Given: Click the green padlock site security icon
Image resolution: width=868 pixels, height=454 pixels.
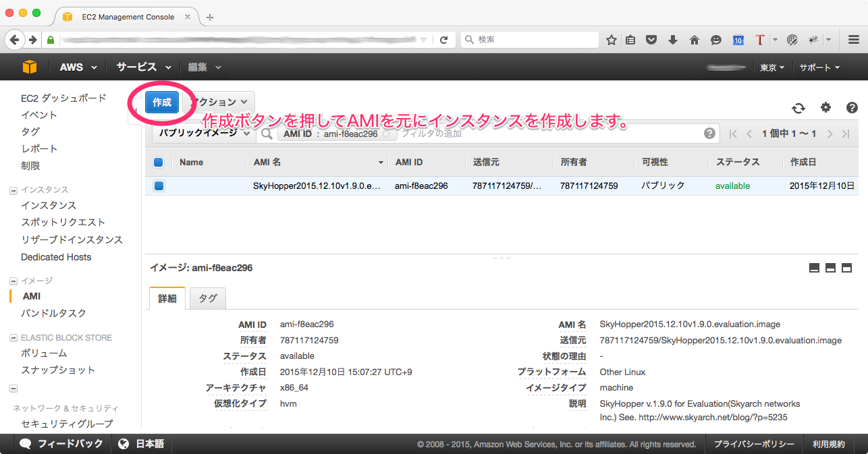Looking at the screenshot, I should (x=50, y=40).
